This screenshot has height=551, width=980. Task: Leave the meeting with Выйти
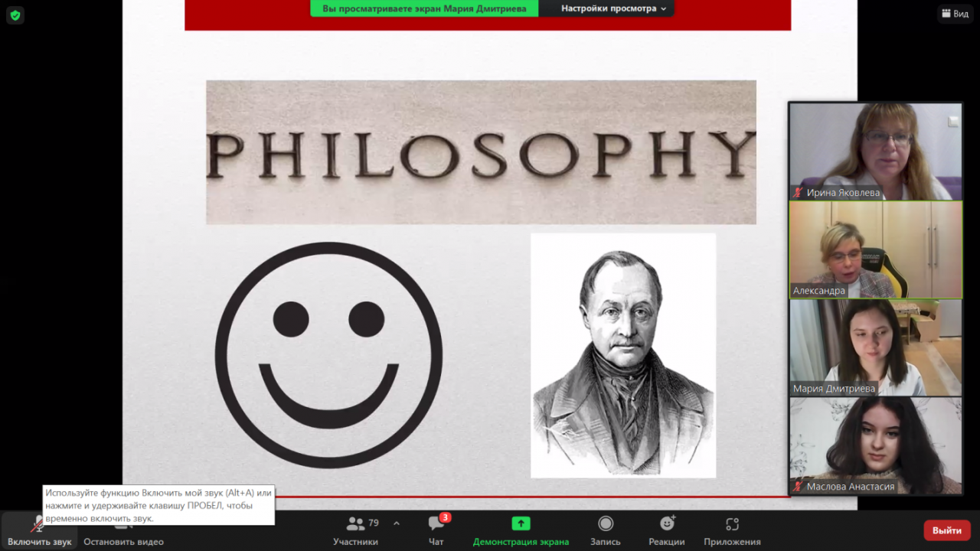(x=946, y=530)
